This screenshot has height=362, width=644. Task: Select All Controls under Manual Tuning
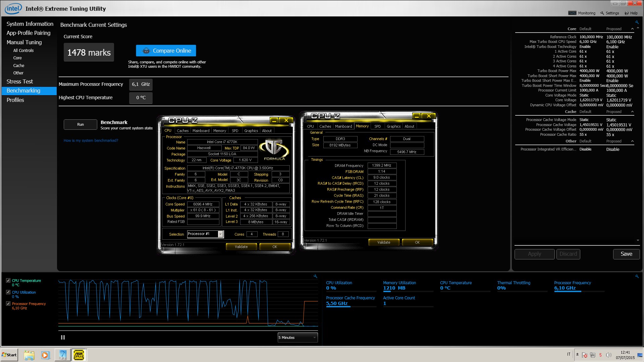click(23, 51)
